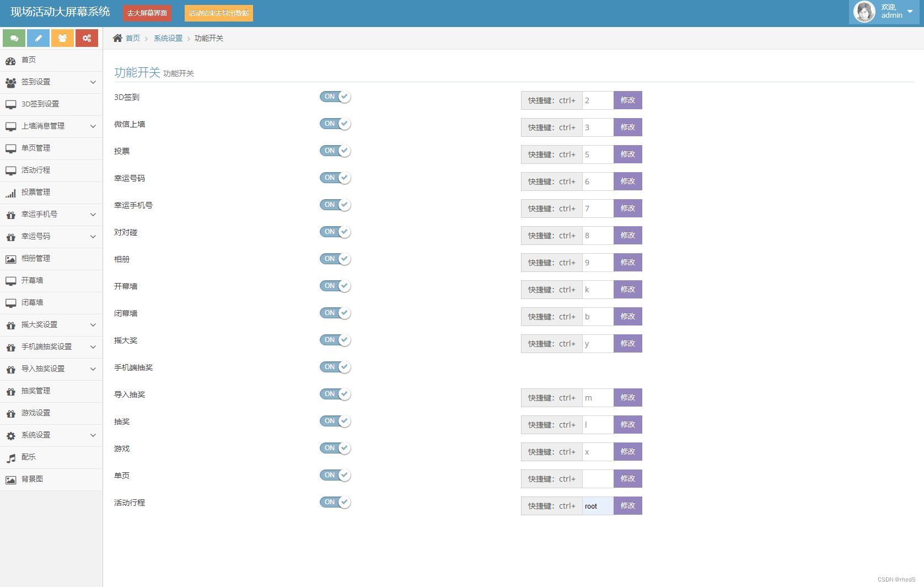The width and height of the screenshot is (924, 587).
Task: Select 游戏设置 from the sidebar menu
Action: point(36,413)
